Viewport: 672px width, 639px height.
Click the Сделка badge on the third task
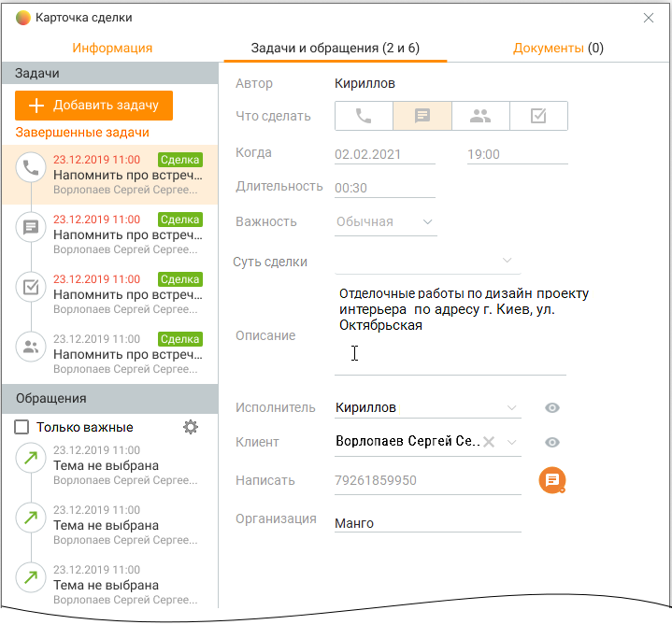180,279
